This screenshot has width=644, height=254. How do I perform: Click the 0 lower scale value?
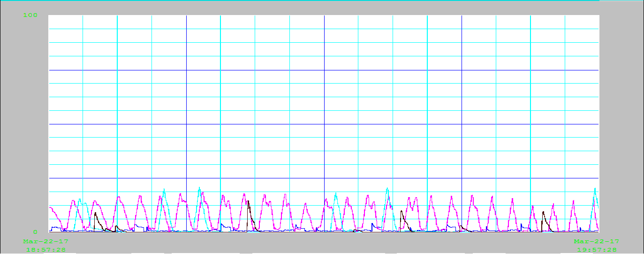pos(35,232)
